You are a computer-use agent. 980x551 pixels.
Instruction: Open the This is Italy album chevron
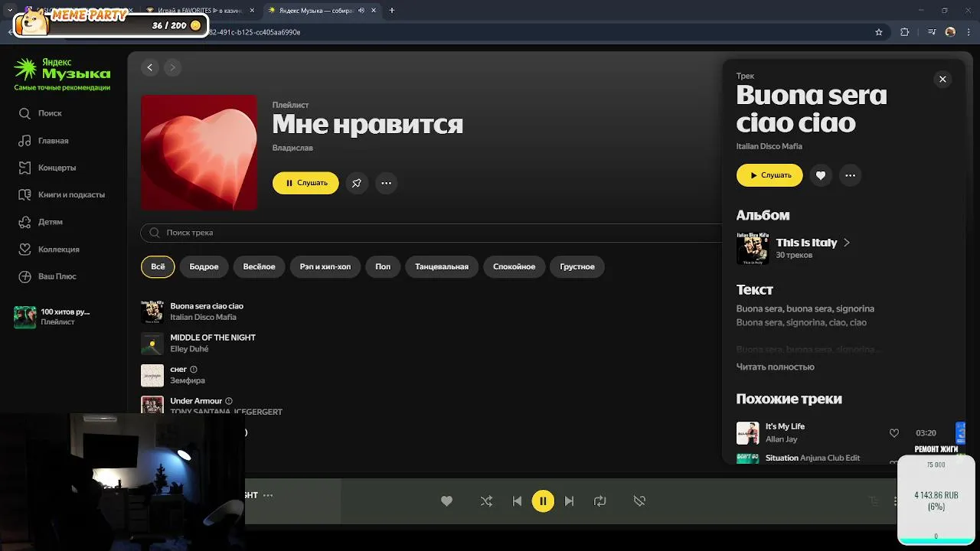pos(847,243)
